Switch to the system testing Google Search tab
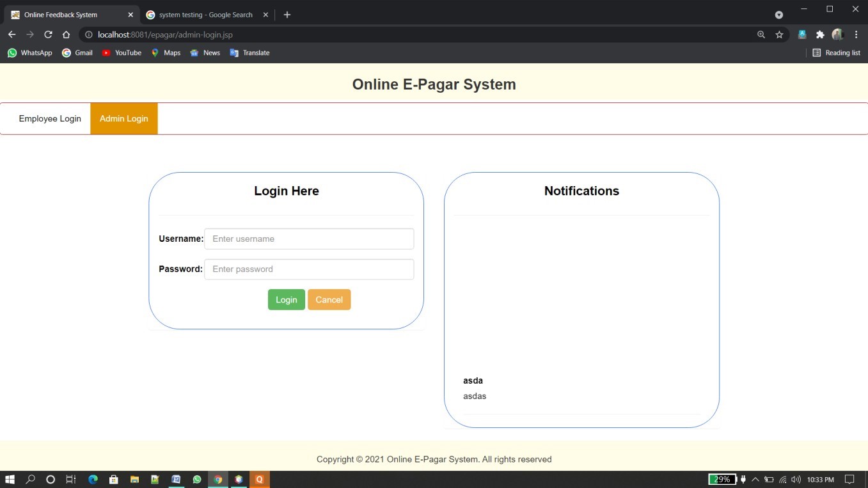868x488 pixels. pos(205,14)
